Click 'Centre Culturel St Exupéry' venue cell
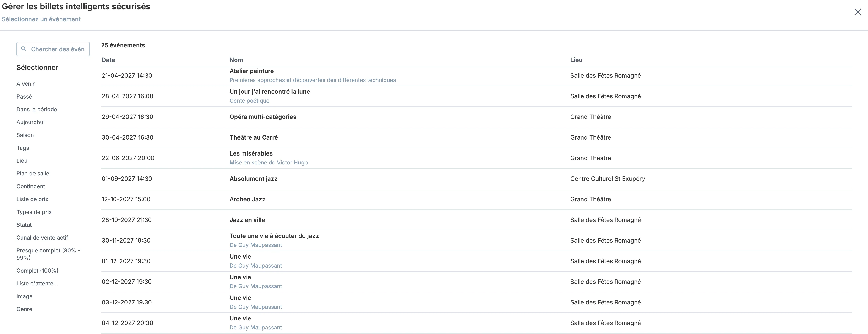The height and width of the screenshot is (334, 868). pyautogui.click(x=607, y=178)
